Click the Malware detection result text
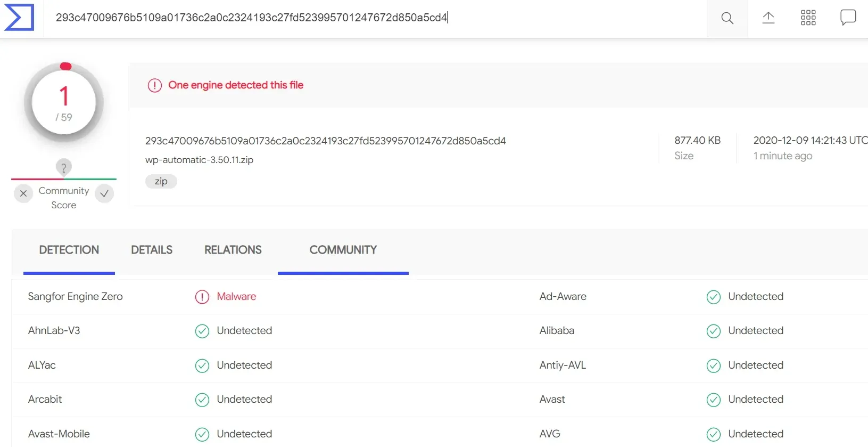Image resolution: width=868 pixels, height=447 pixels. [236, 297]
